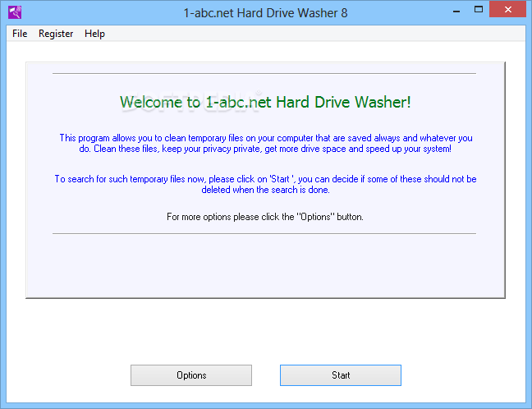This screenshot has height=409, width=532.
Task: Open the Register menu
Action: point(56,34)
